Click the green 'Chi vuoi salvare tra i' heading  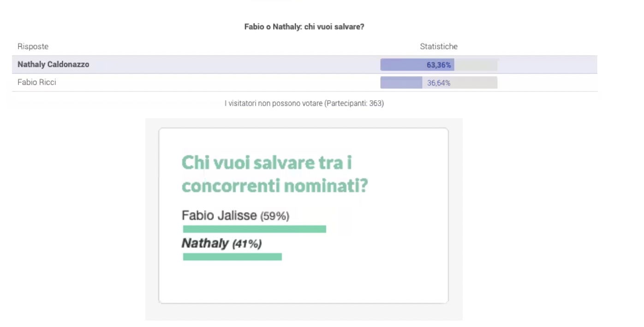point(270,163)
